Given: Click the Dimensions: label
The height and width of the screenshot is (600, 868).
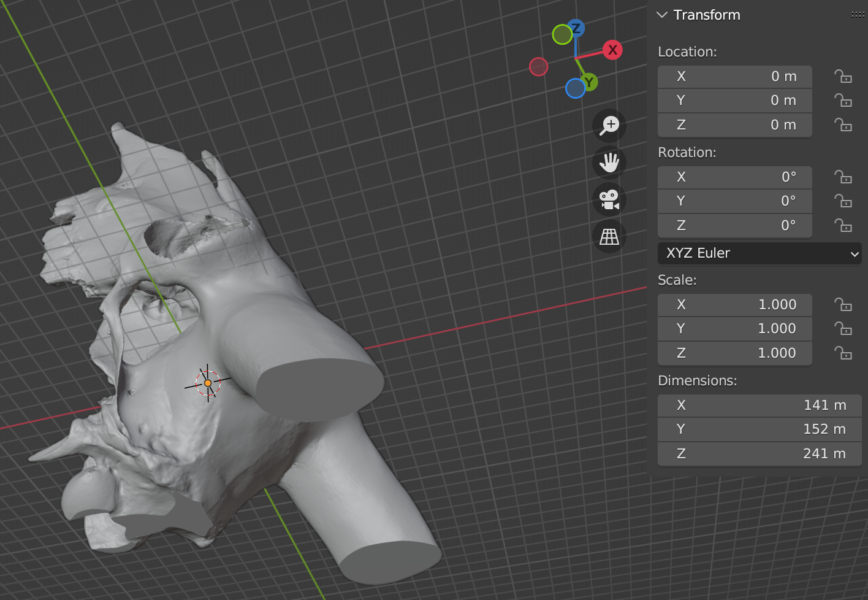Looking at the screenshot, I should (x=697, y=380).
